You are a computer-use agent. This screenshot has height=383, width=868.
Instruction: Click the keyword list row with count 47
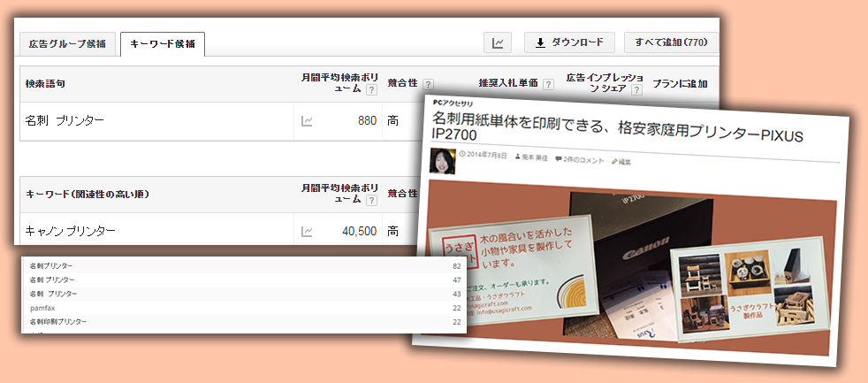click(244, 280)
